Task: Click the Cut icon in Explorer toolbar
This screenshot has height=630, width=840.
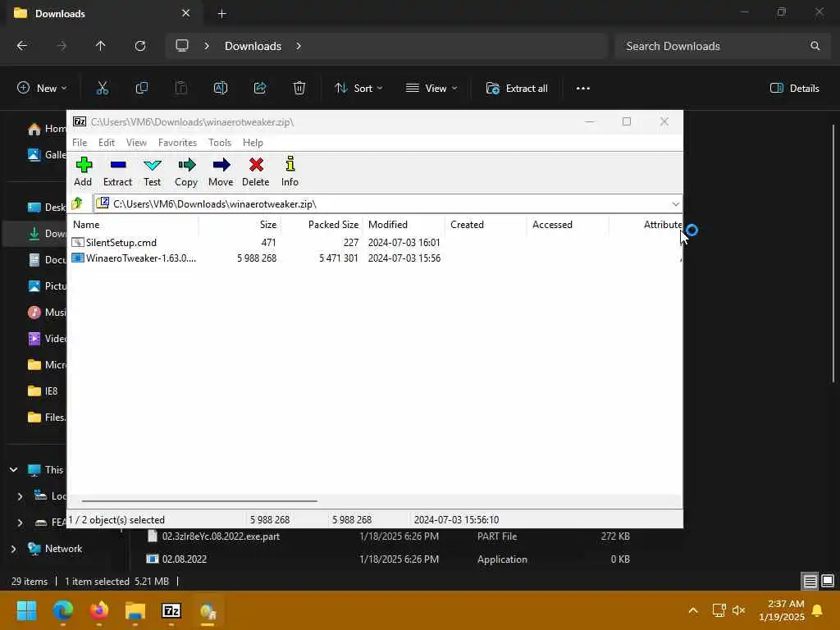Action: pyautogui.click(x=103, y=89)
